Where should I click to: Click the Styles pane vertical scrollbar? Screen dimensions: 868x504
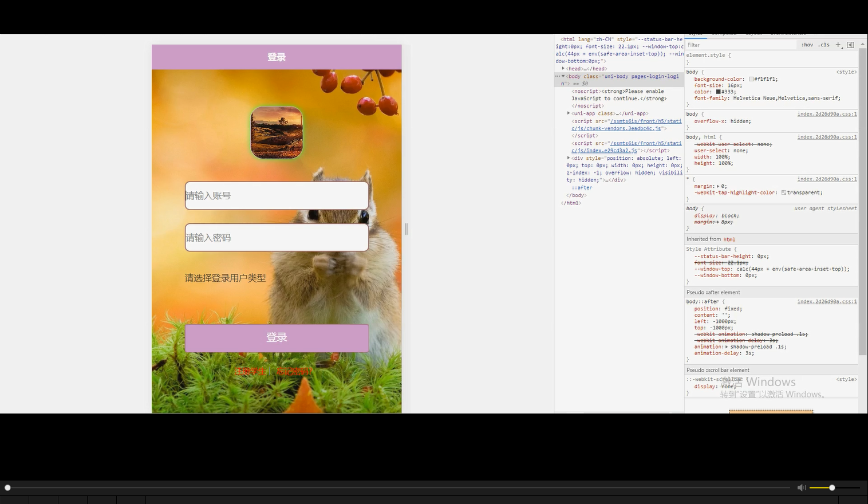tap(862, 200)
